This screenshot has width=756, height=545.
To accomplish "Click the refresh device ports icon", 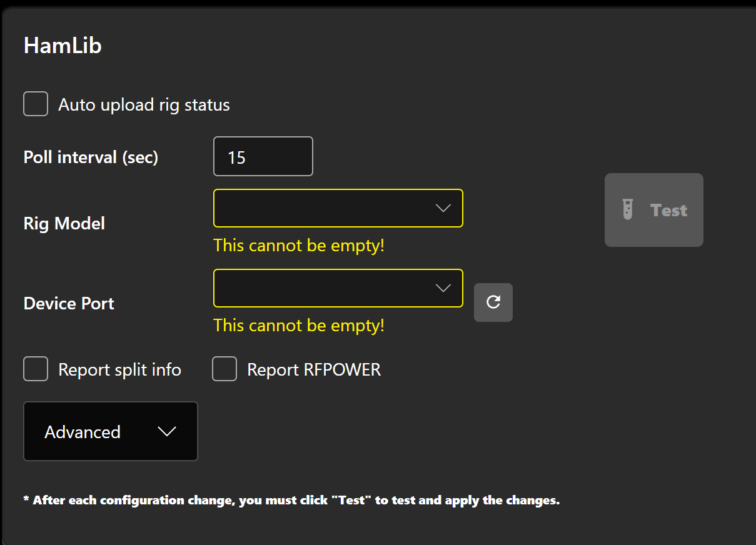I will coord(493,302).
